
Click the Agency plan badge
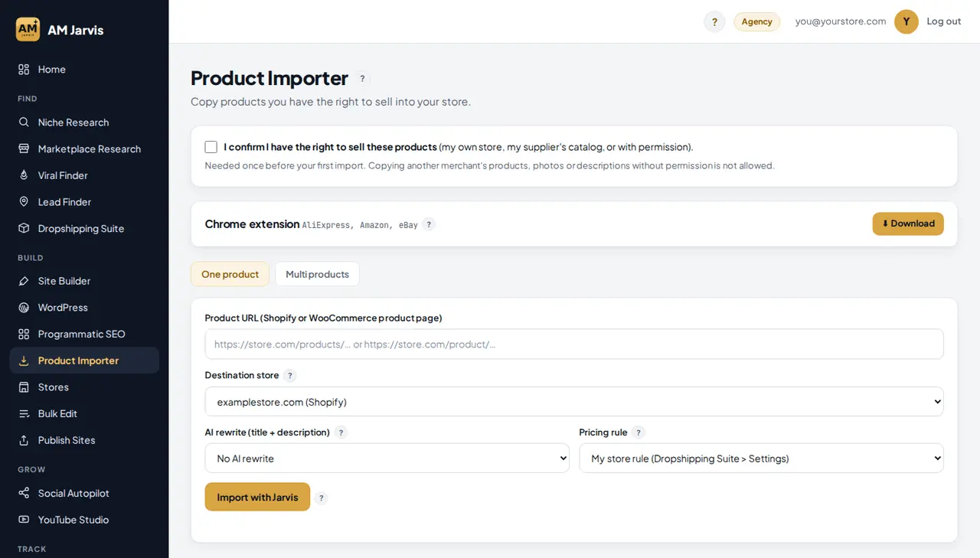(757, 21)
